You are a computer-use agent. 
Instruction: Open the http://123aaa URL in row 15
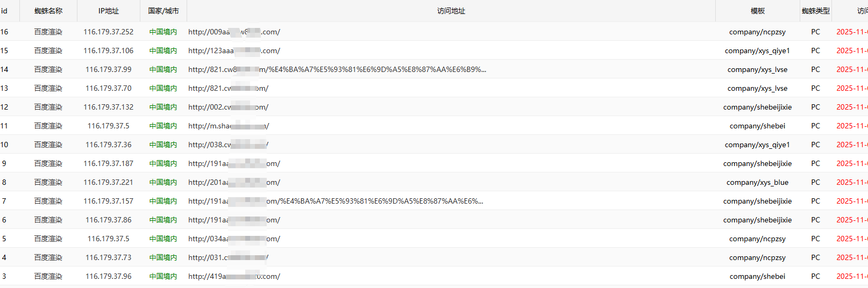(x=234, y=51)
